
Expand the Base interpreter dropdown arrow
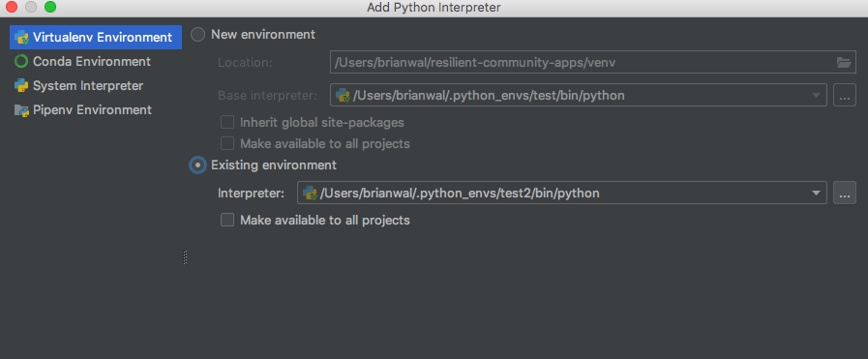point(816,95)
